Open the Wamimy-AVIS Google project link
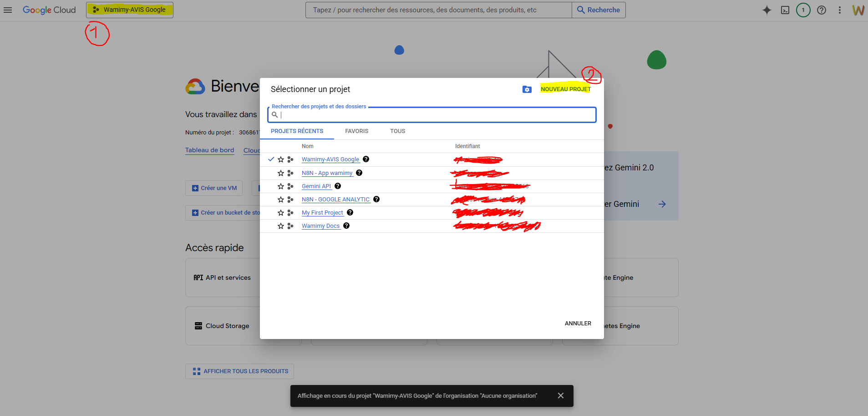Image resolution: width=868 pixels, height=416 pixels. (330, 159)
